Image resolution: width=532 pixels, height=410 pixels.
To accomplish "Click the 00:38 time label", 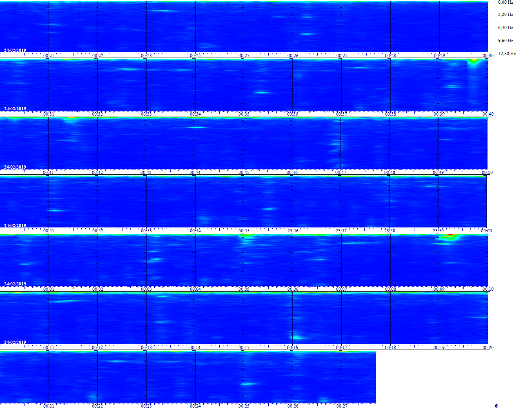I will (x=390, y=114).
